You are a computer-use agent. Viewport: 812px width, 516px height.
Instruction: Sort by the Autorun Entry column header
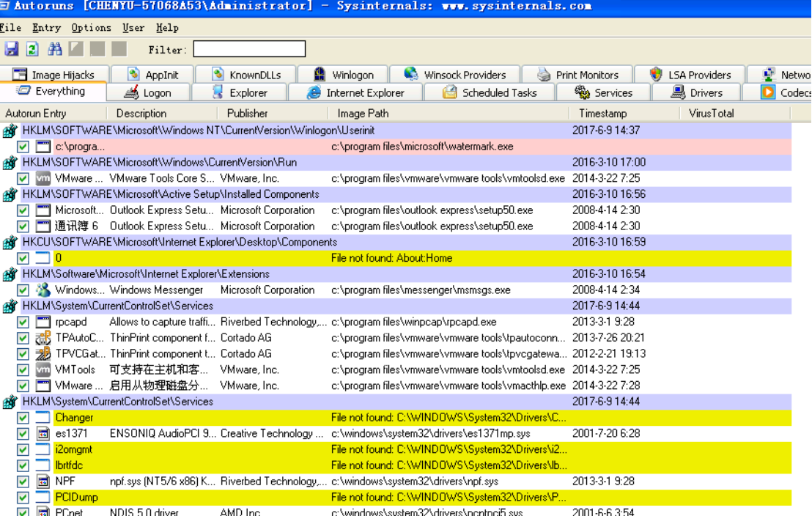coord(53,113)
